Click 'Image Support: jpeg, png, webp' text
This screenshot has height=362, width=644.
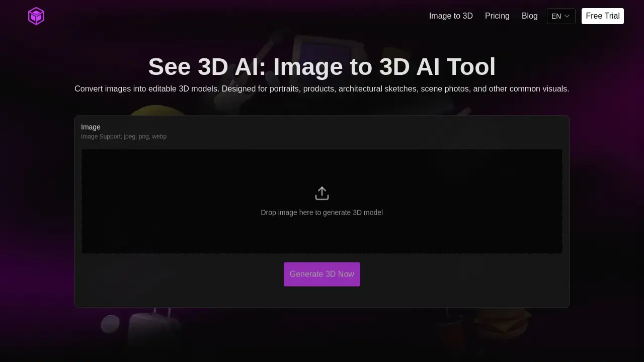click(124, 136)
